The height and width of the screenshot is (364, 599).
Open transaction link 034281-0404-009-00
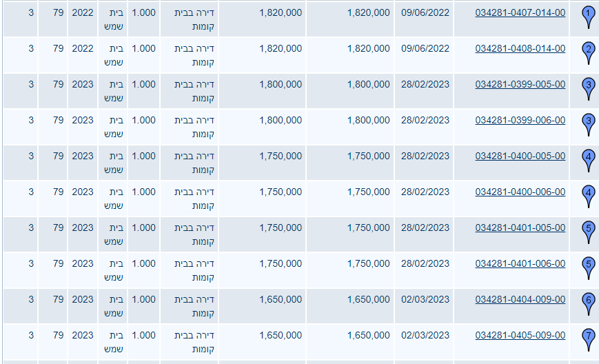[520, 299]
